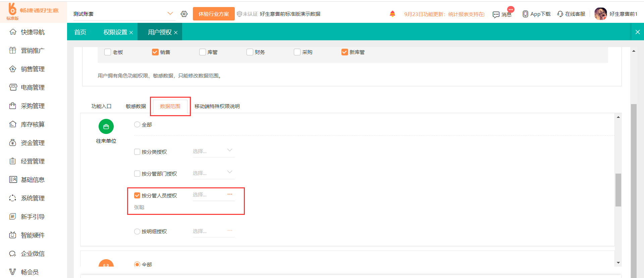Viewport: 644px width, 278px height.
Task: Open the 按分类授权 select dropdown
Action: [213, 151]
